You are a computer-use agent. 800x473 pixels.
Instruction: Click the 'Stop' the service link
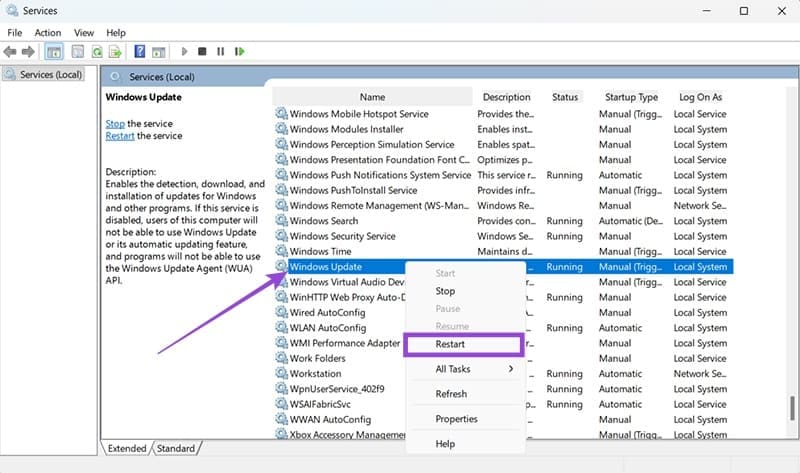(x=115, y=123)
